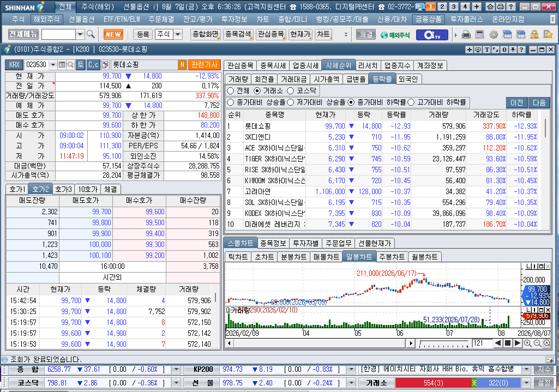Click the Home icon in title bar

click(490, 7)
